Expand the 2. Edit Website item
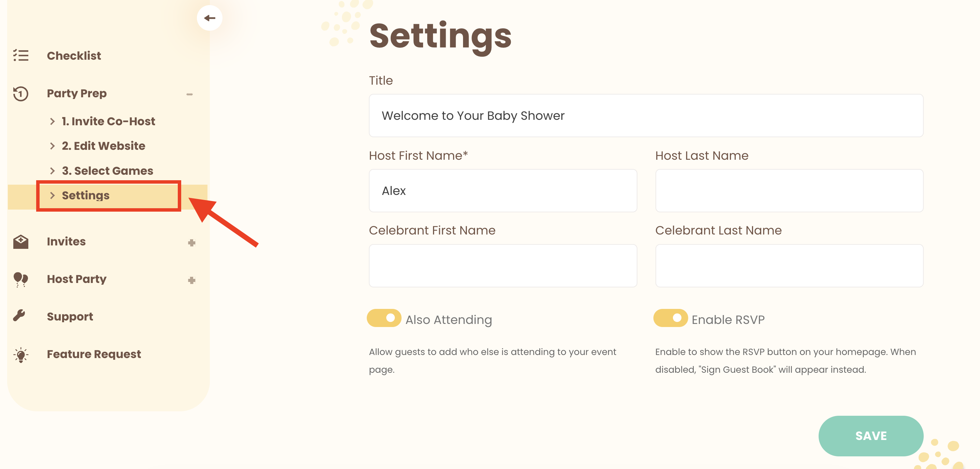 [53, 146]
